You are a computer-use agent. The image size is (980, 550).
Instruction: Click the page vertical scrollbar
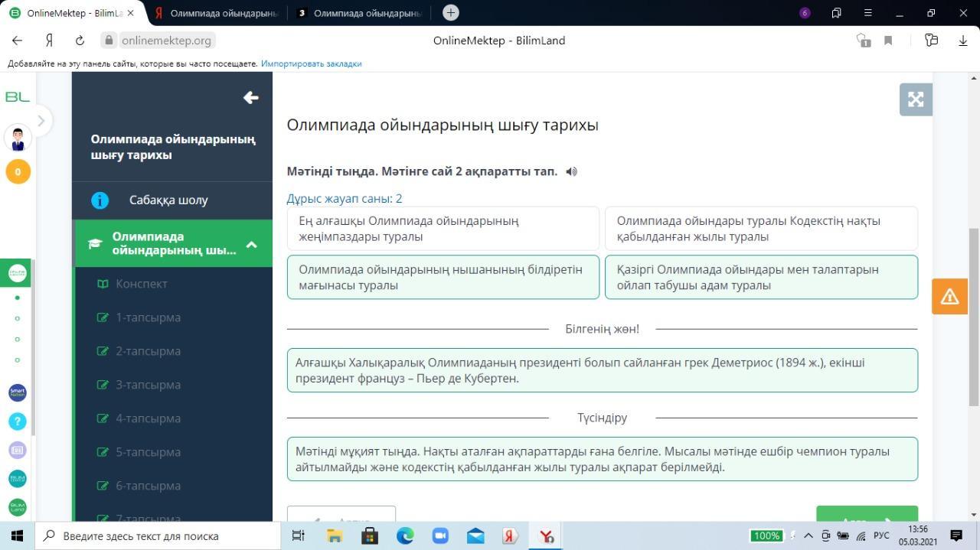(x=974, y=314)
